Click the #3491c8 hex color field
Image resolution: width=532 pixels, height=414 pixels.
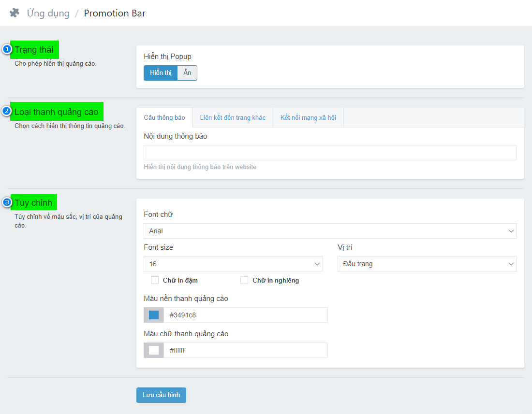(245, 315)
